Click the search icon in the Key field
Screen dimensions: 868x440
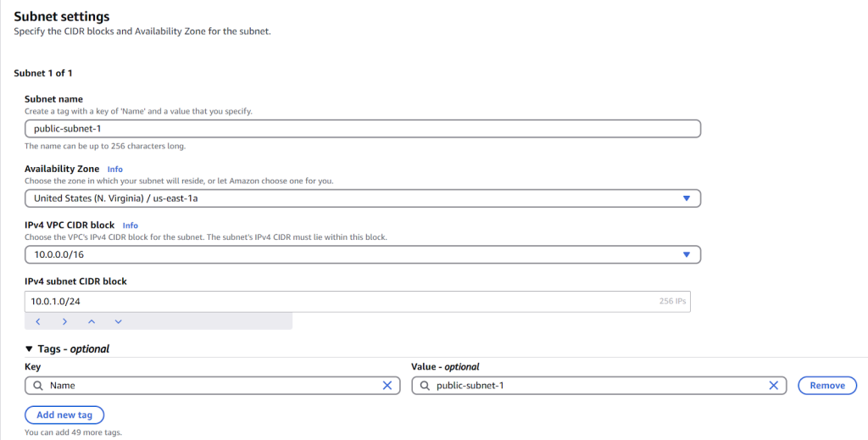37,385
